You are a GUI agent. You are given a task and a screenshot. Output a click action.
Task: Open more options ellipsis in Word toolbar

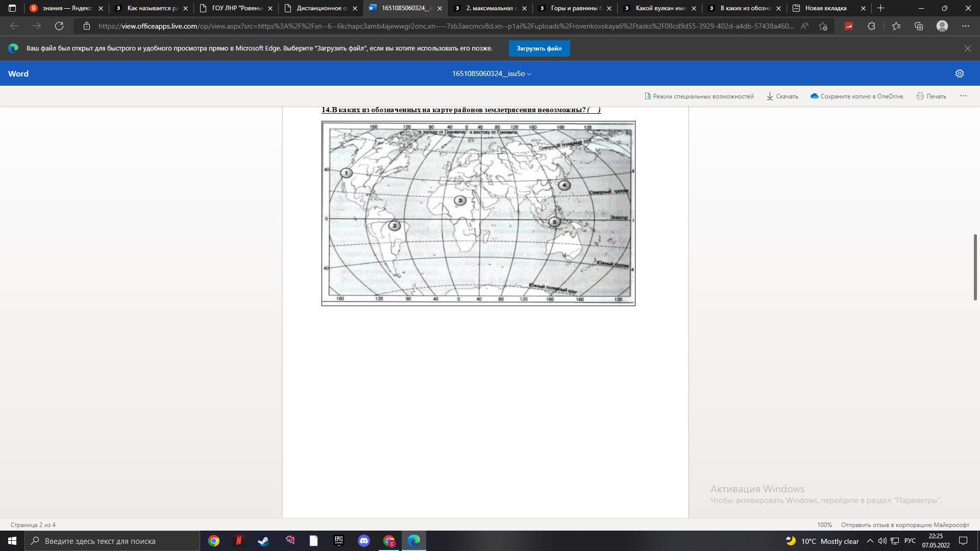point(963,96)
